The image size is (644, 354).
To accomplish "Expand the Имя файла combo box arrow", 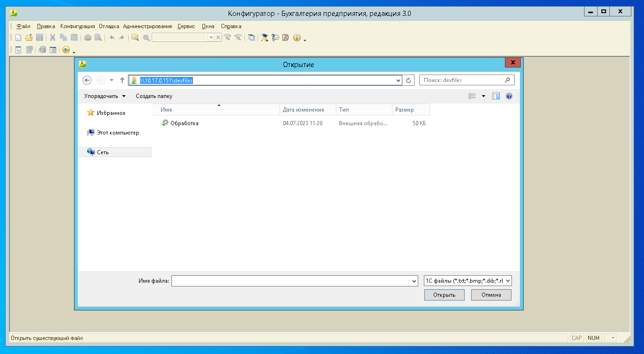I will click(414, 281).
